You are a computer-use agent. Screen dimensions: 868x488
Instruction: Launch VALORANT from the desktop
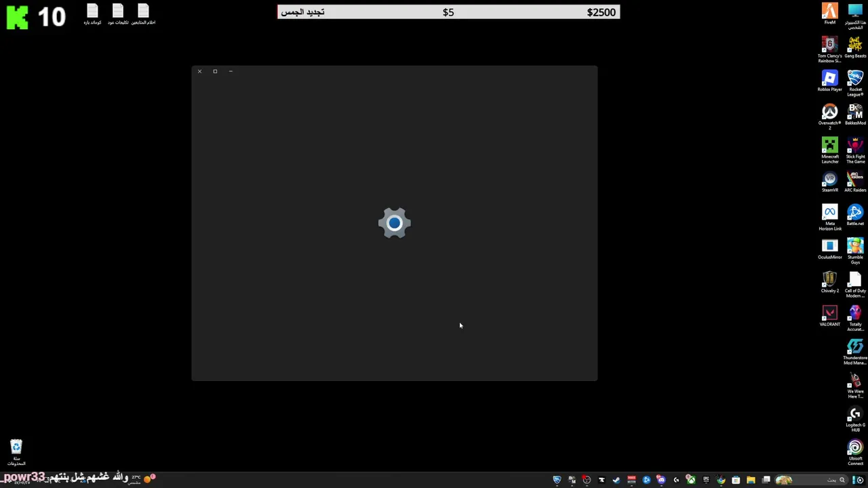(x=830, y=316)
